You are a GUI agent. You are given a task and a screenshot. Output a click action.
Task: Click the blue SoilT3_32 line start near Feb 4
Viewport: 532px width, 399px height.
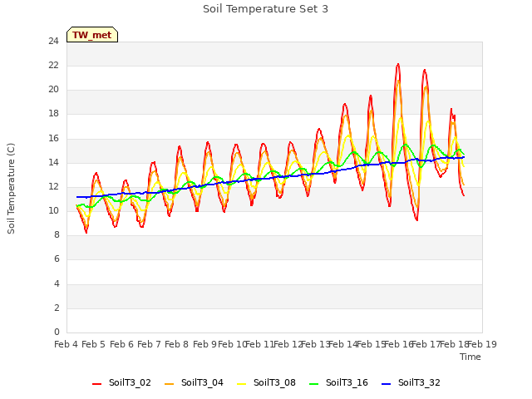click(x=77, y=197)
